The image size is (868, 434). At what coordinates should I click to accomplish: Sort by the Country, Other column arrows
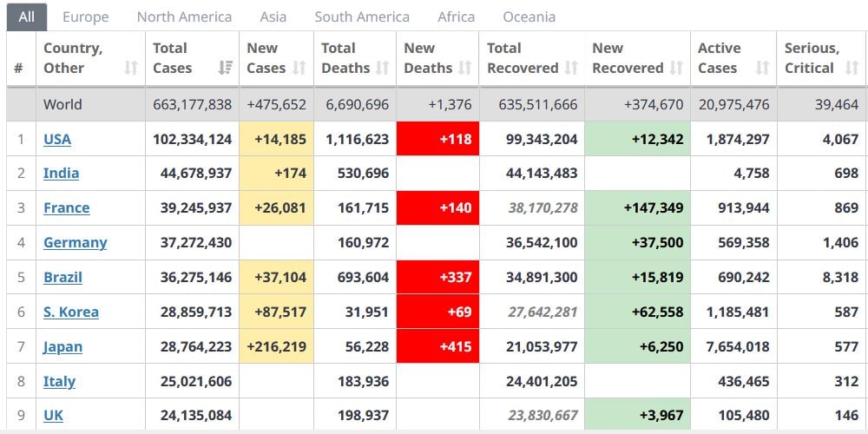(x=131, y=68)
